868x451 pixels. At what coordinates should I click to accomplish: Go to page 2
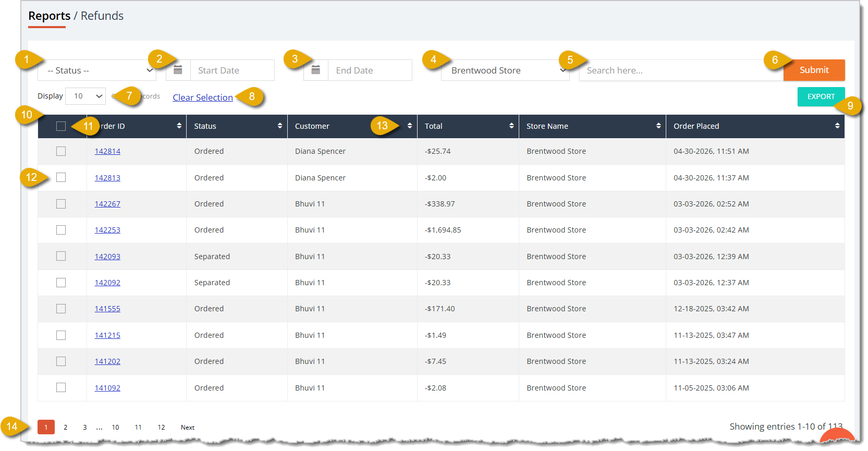66,428
